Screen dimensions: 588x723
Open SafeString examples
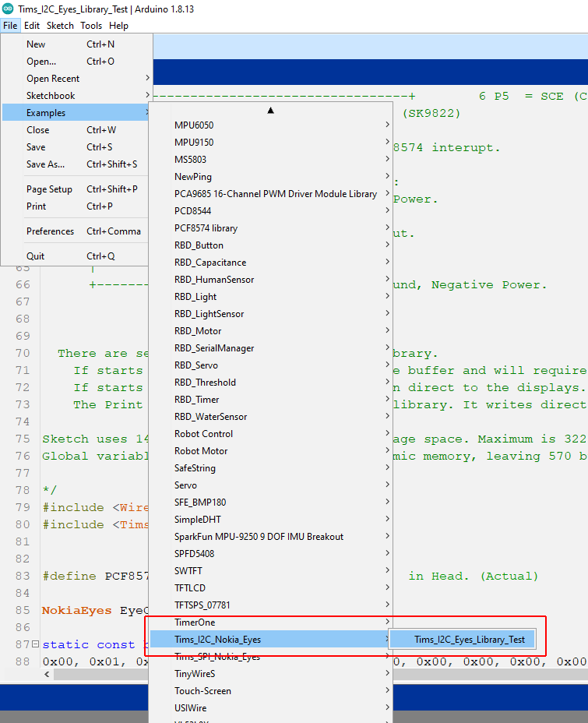[x=270, y=468]
